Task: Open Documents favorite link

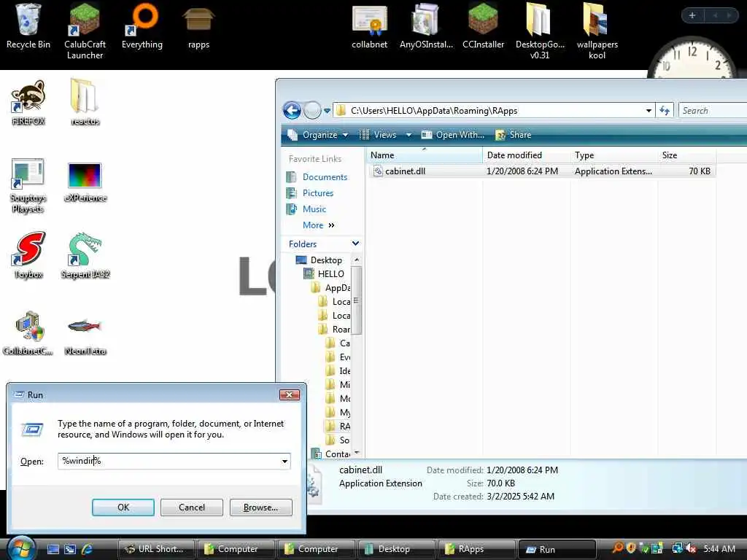Action: 325,176
